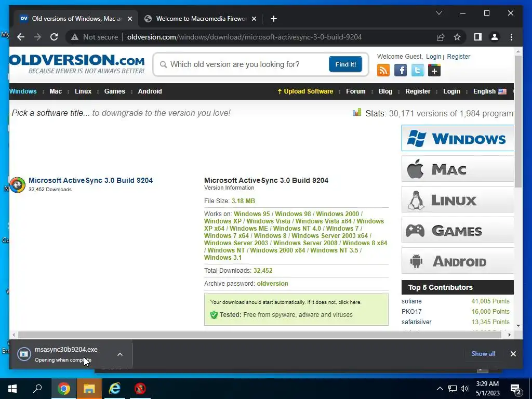Click the horizontal scrollbar thumb
The image size is (532, 399).
(260, 335)
